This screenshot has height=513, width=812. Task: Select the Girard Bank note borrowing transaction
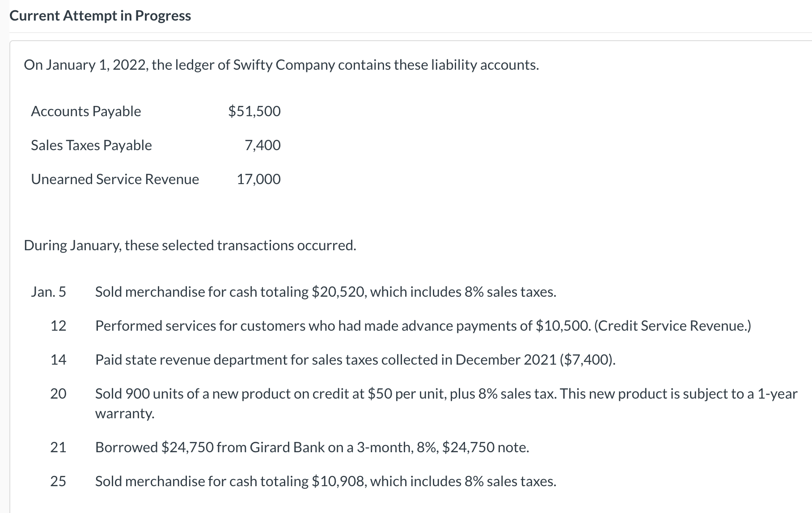click(x=312, y=447)
